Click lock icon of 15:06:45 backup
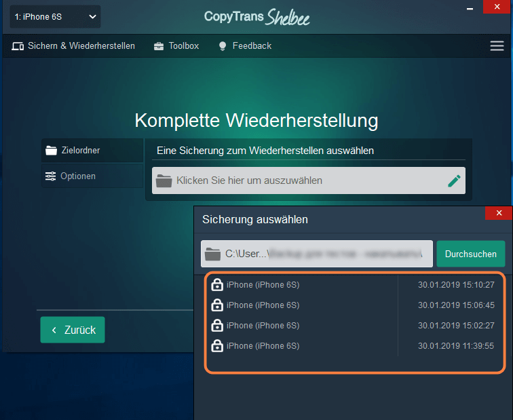Image resolution: width=513 pixels, height=420 pixels. pyautogui.click(x=217, y=305)
